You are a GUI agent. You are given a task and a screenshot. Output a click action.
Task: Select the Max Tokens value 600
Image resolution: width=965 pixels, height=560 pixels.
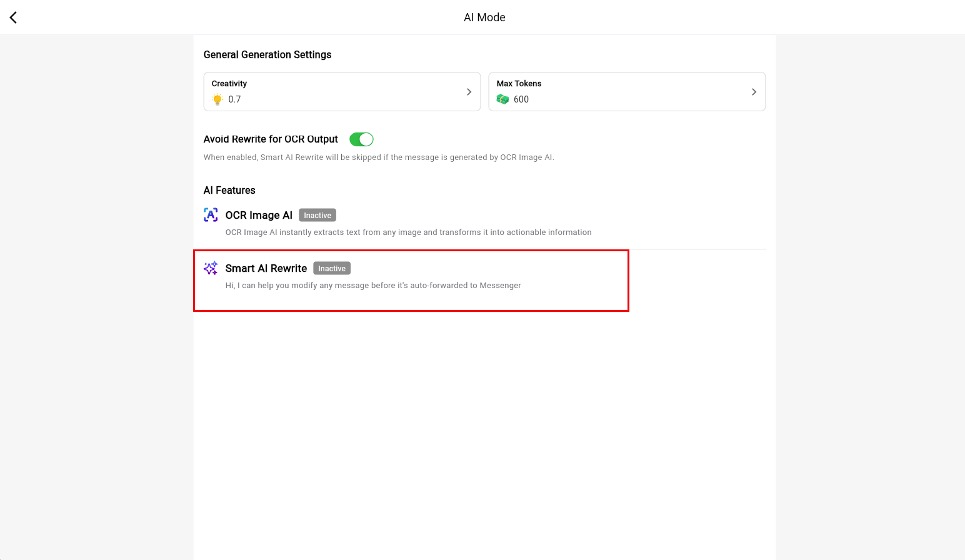(x=521, y=99)
